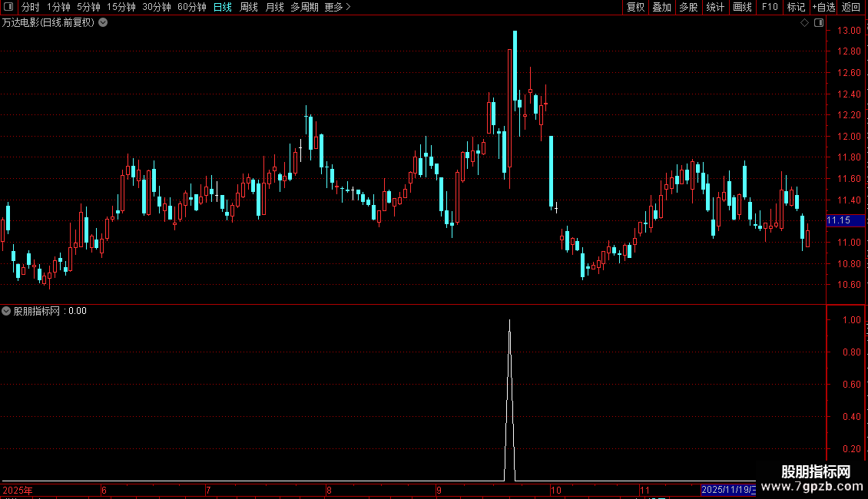Image resolution: width=868 pixels, height=499 pixels.
Task: Click the diamond icon in chart corner
Action: point(805,23)
